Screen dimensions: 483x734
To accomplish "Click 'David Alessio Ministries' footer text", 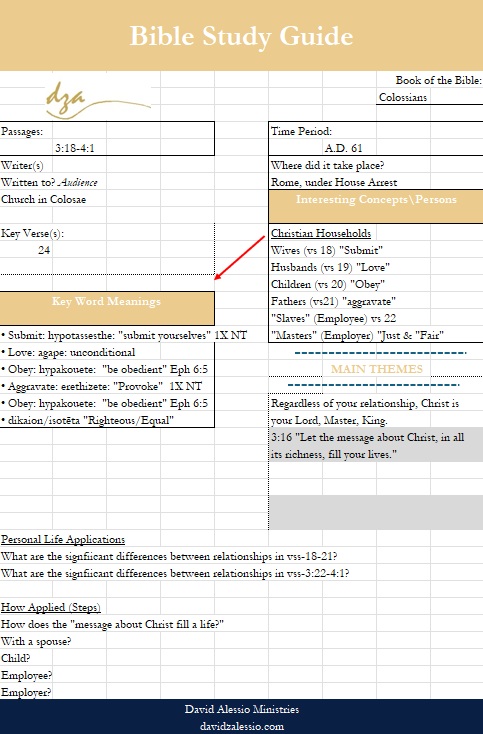I will click(x=242, y=709).
